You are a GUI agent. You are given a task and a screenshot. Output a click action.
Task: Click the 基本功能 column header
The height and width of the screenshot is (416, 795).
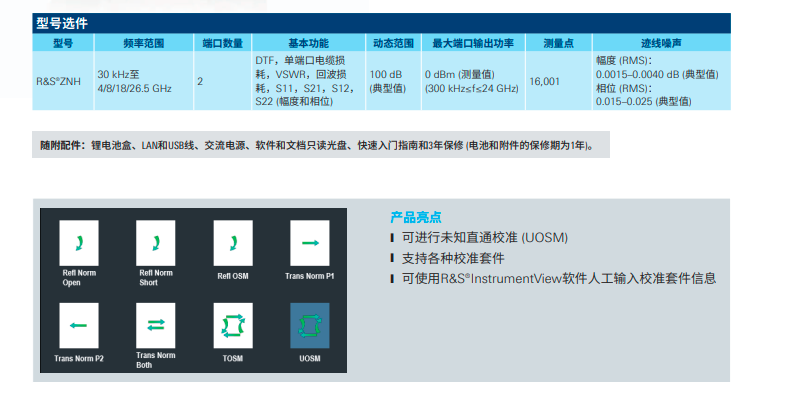(x=308, y=44)
